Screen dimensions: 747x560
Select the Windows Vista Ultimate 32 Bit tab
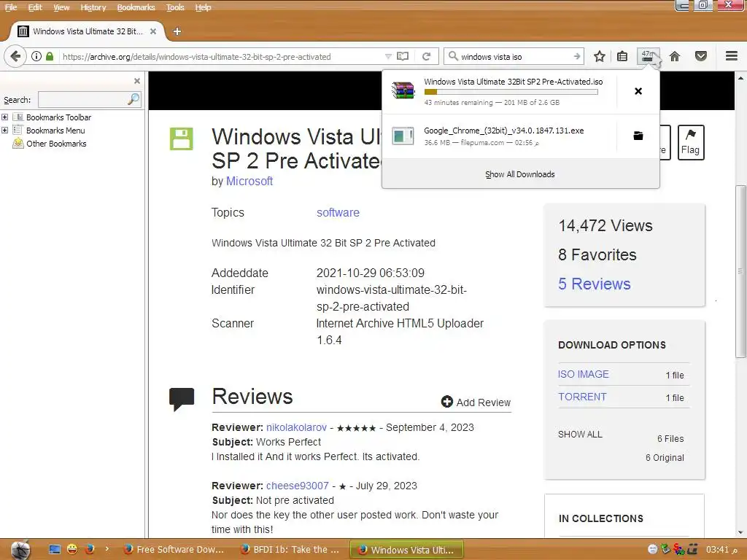(x=88, y=31)
